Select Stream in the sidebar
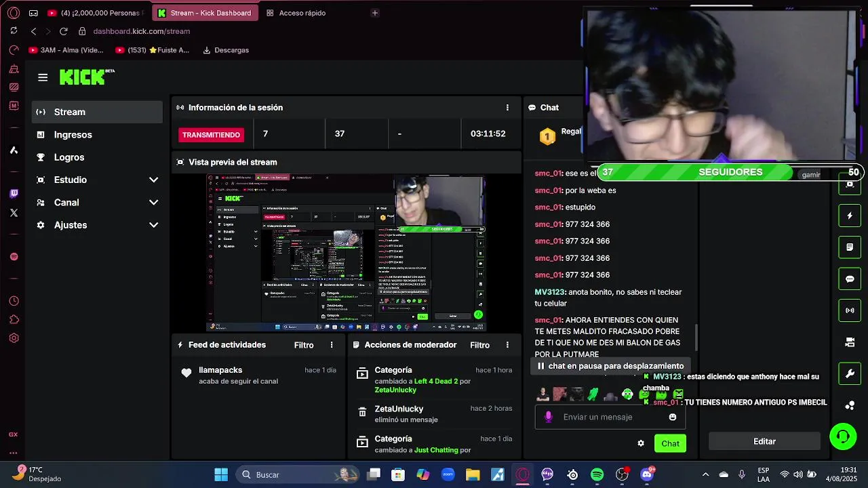 (x=97, y=112)
